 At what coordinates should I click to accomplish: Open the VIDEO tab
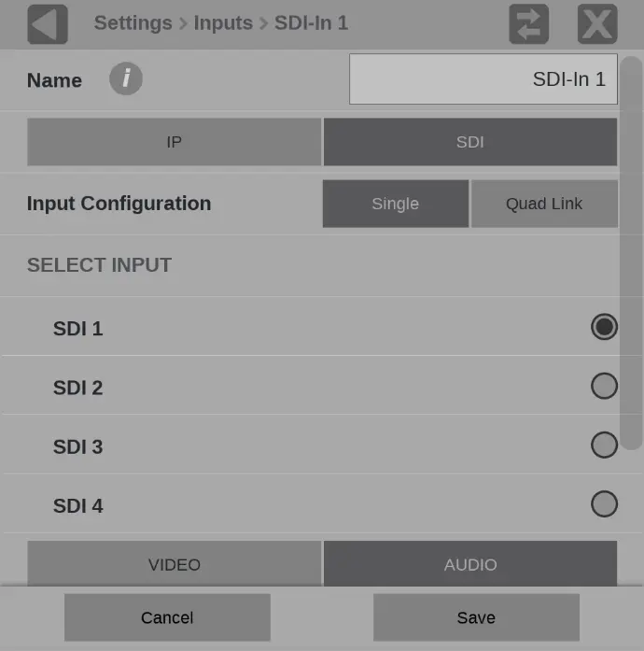[x=174, y=564]
